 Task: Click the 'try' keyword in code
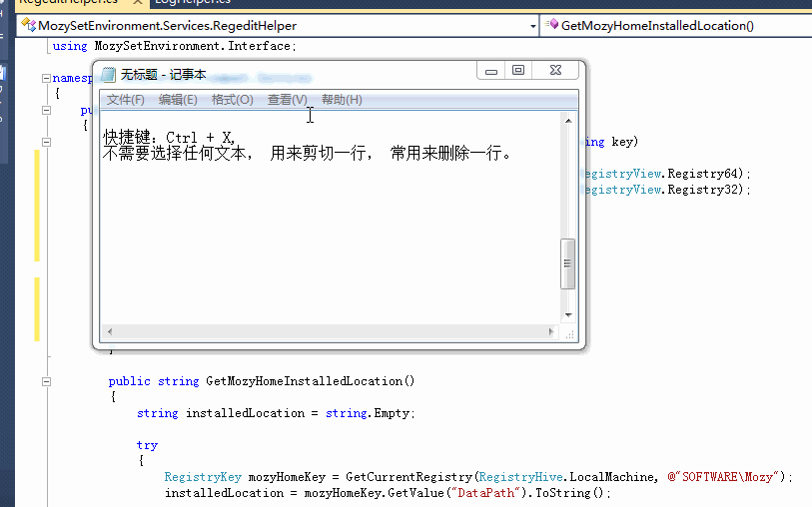click(x=147, y=445)
